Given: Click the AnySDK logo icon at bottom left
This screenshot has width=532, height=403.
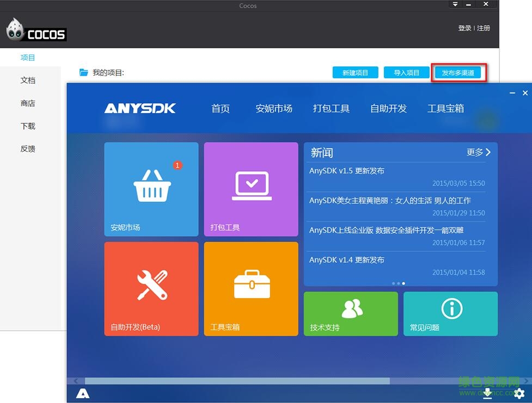Looking at the screenshot, I should [x=83, y=394].
